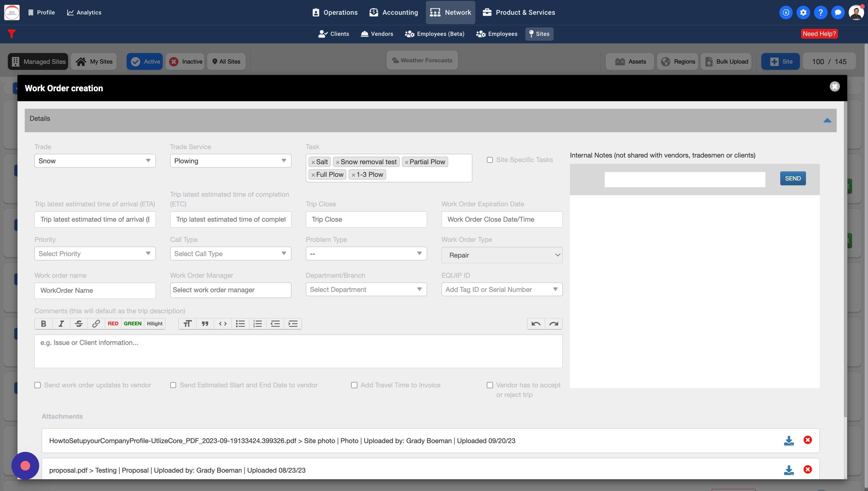The image size is (868, 491).
Task: Insert a link with the chain icon
Action: (96, 324)
